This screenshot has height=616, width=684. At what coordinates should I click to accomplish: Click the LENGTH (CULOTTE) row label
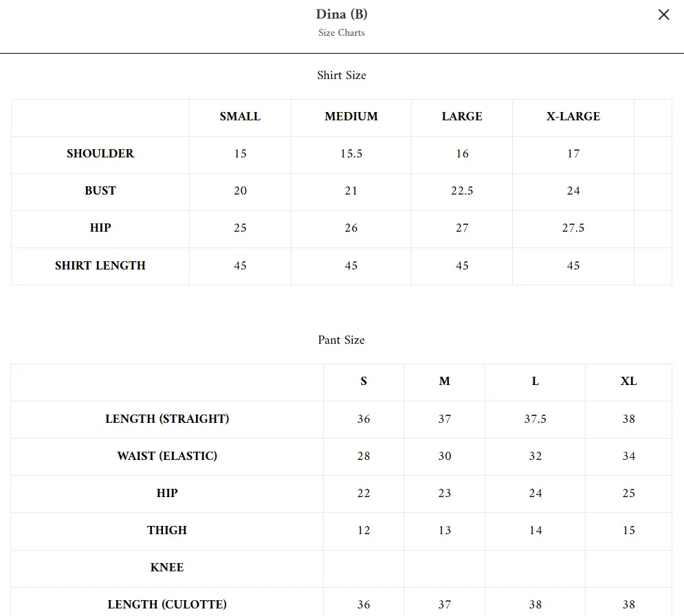coord(167,605)
